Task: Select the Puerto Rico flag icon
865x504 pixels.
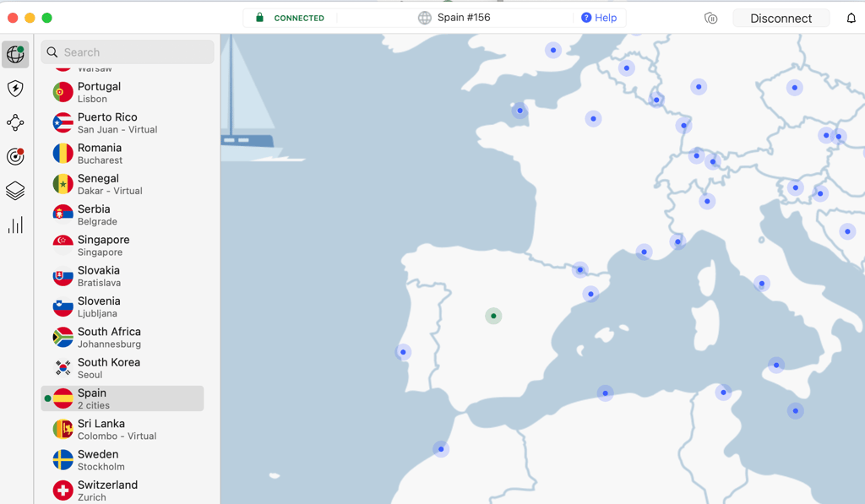Action: (63, 123)
